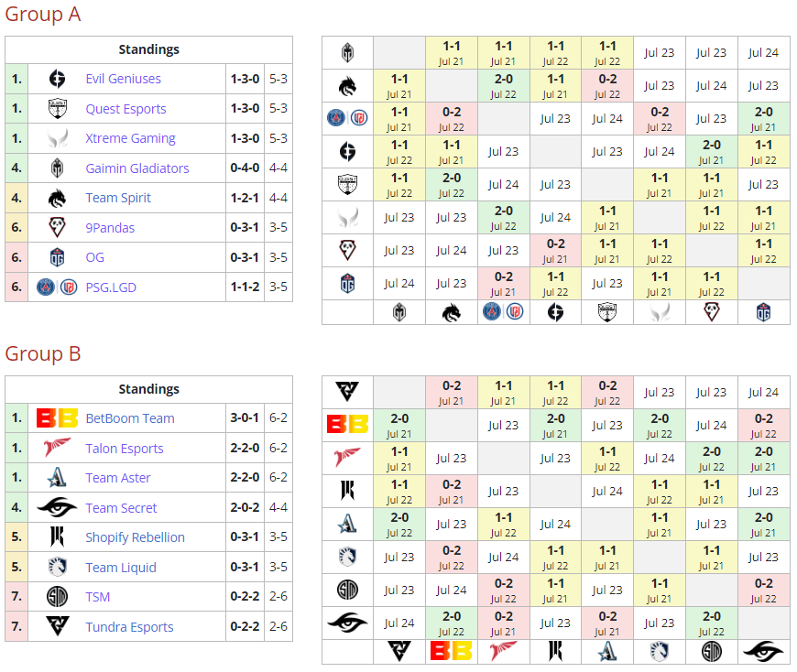This screenshot has height=672, width=797.
Task: Click the 9Pandas panda logo
Action: [56, 227]
